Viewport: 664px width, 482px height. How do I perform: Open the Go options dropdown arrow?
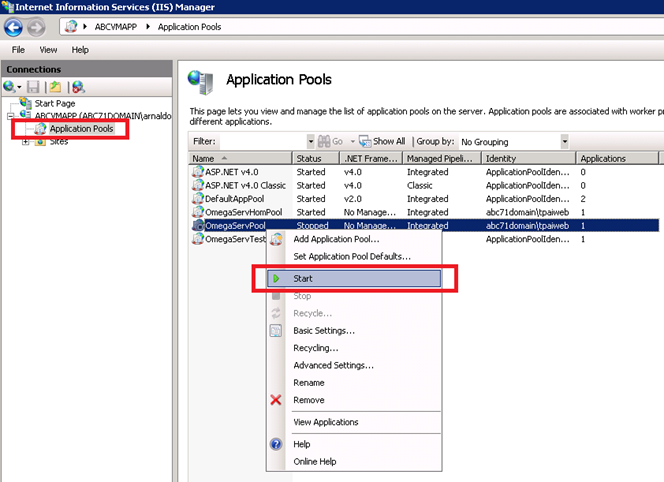[352, 141]
